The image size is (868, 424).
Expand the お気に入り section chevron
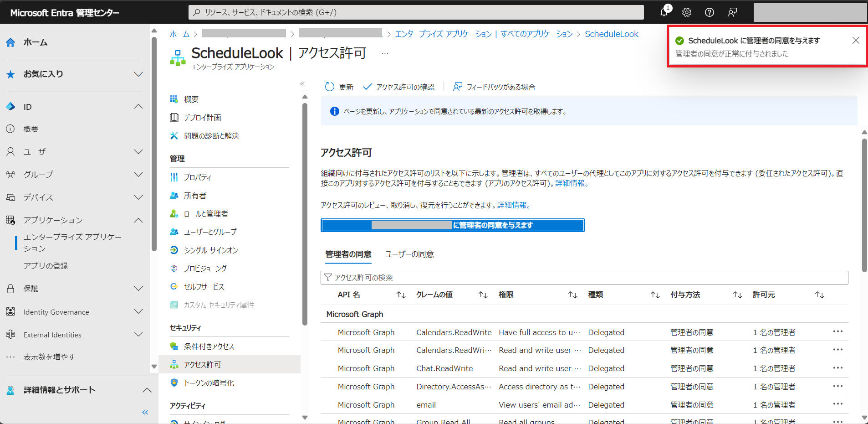coord(138,74)
